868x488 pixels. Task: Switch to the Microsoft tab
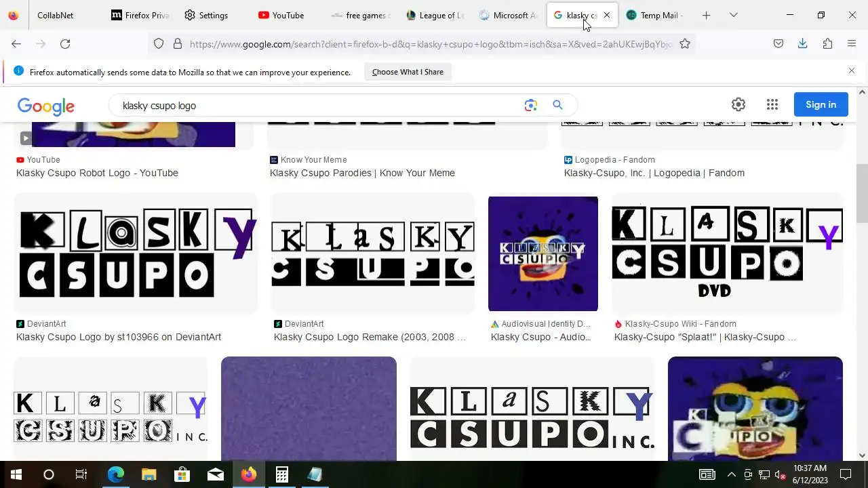click(507, 15)
